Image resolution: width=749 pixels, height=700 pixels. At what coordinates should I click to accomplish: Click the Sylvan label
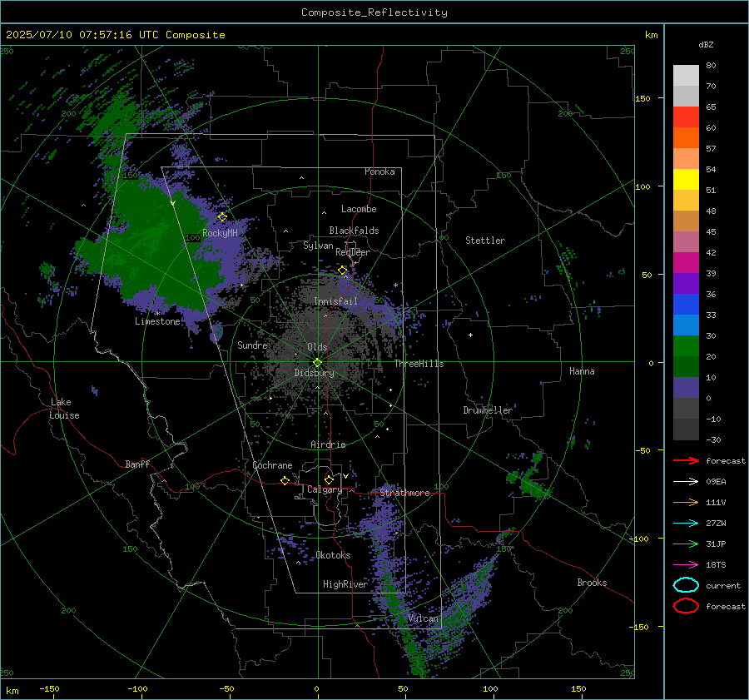tap(318, 246)
